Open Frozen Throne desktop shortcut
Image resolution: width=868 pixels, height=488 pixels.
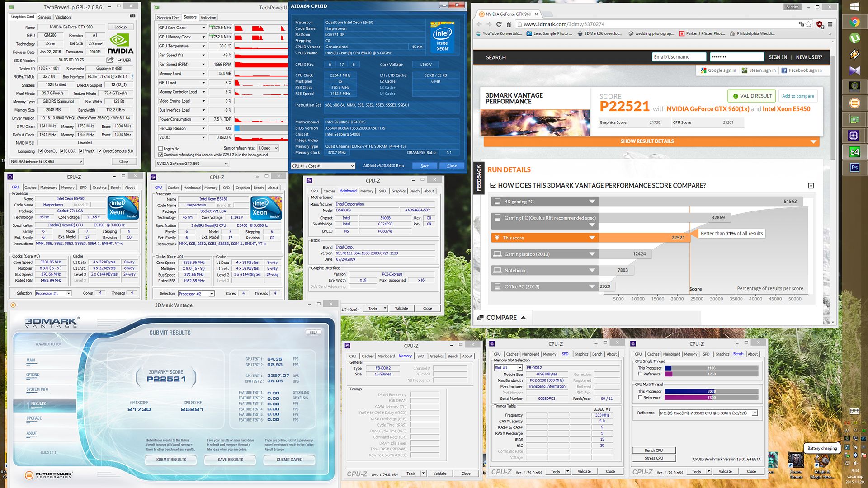pyautogui.click(x=796, y=465)
